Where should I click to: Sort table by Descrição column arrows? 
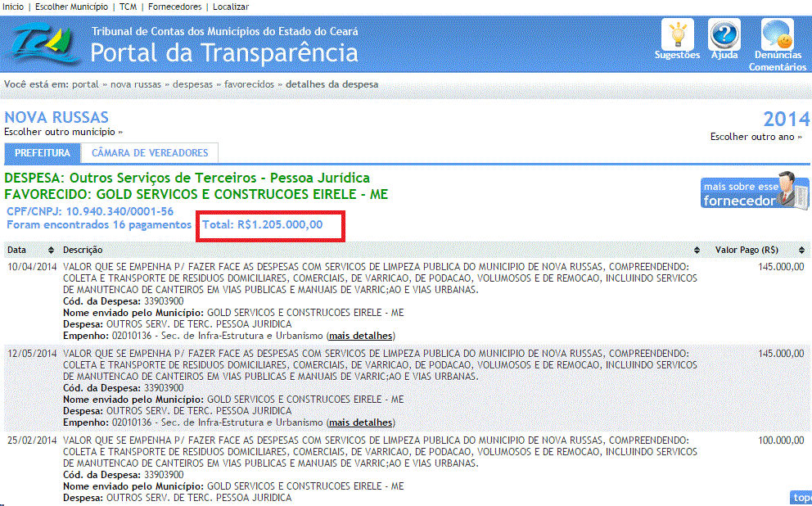[x=697, y=251]
